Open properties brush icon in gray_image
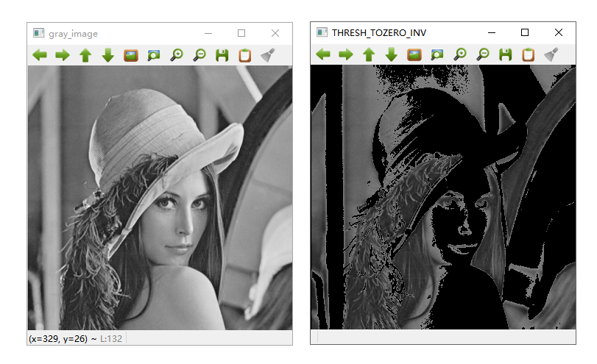The width and height of the screenshot is (597, 364). coord(268,55)
